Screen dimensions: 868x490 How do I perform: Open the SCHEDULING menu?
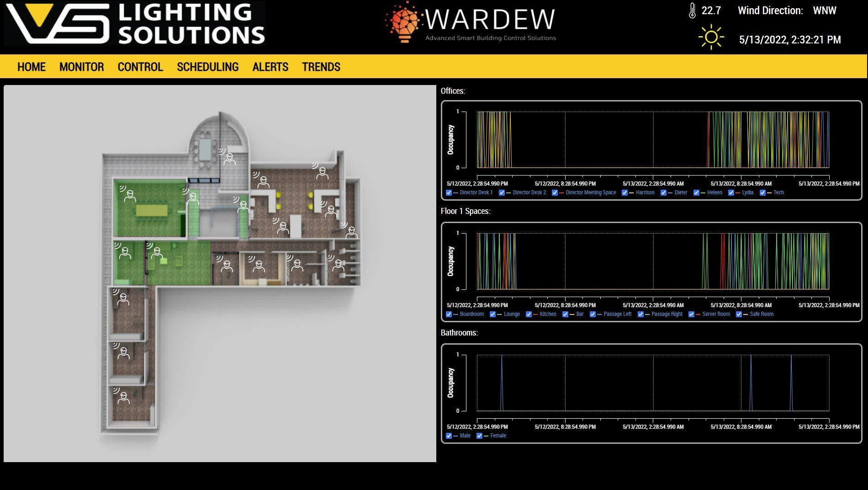(x=207, y=67)
